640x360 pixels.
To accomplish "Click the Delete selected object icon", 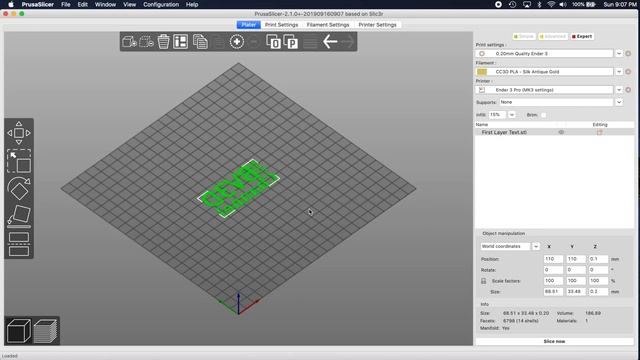I will [146, 42].
